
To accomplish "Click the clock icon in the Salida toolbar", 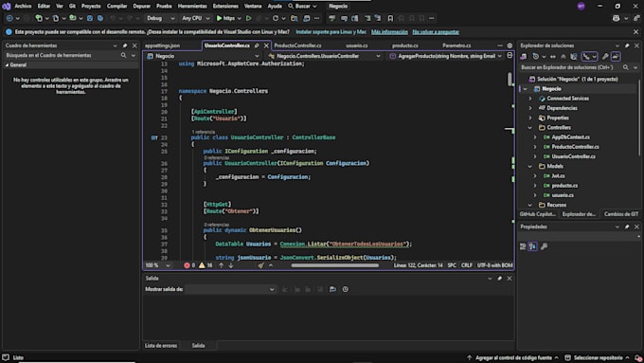I will point(346,289).
